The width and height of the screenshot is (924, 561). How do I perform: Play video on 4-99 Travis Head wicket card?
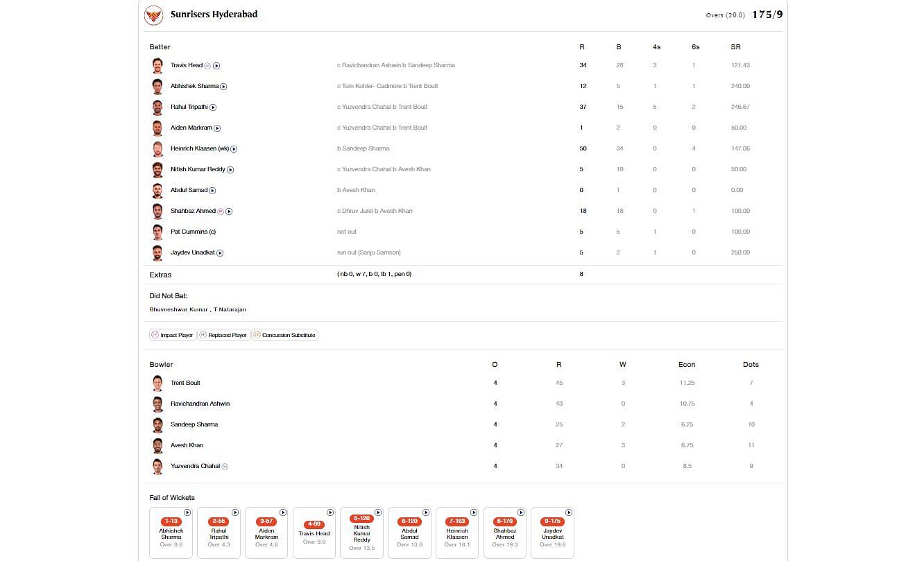click(330, 512)
